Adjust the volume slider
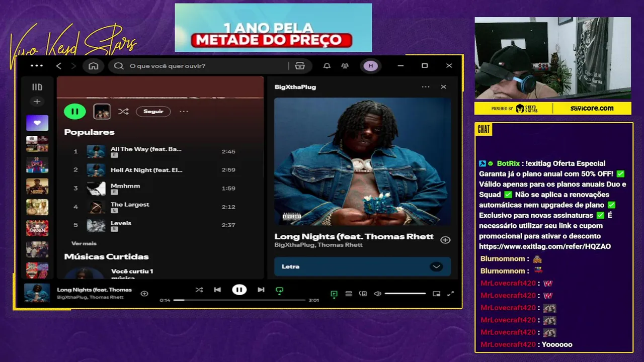The width and height of the screenshot is (644, 362). pos(405,294)
